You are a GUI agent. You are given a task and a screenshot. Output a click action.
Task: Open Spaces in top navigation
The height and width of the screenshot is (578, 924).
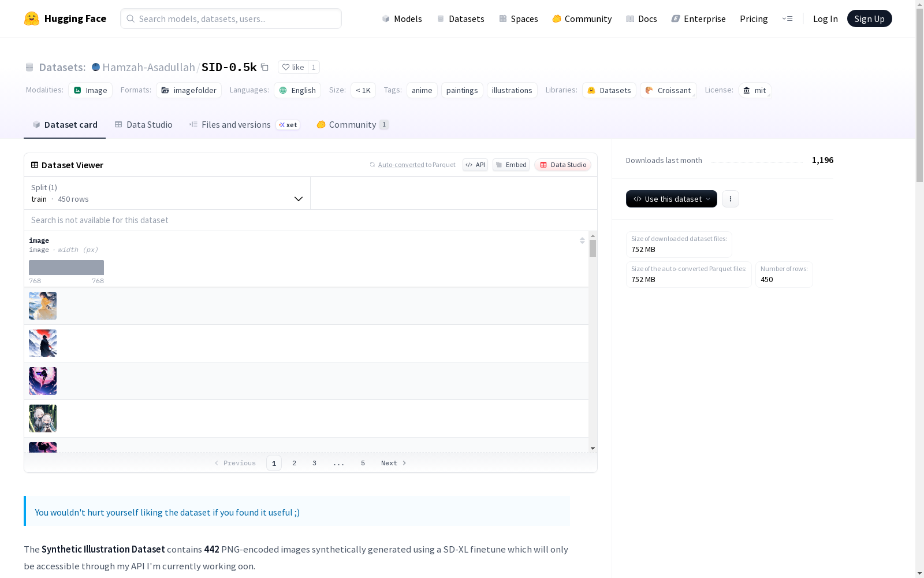click(519, 18)
